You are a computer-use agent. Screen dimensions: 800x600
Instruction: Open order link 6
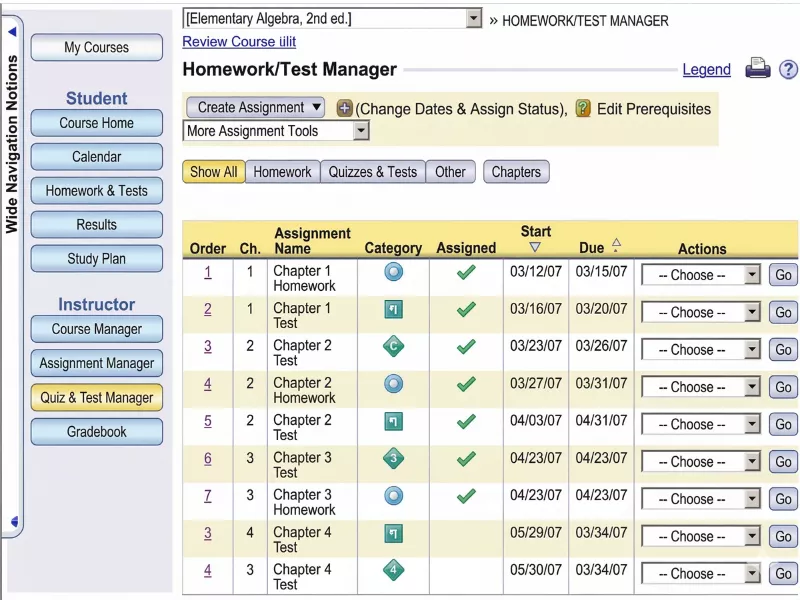(x=208, y=458)
